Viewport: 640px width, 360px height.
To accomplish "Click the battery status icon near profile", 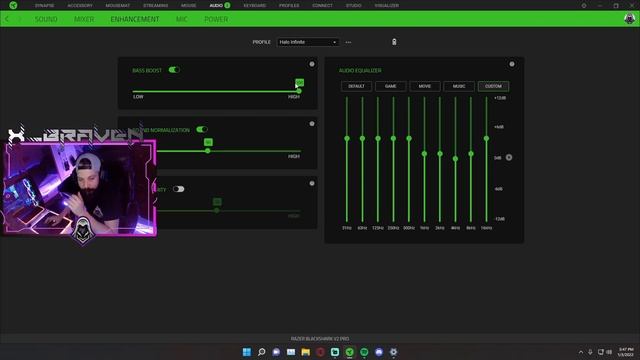I will [394, 42].
